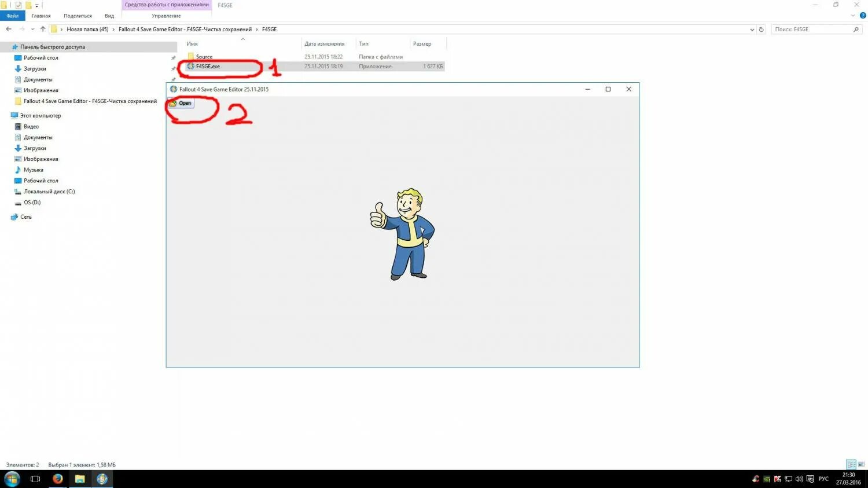This screenshot has width=868, height=488.
Task: Open pinned Загрузки under quick access
Action: [35, 69]
